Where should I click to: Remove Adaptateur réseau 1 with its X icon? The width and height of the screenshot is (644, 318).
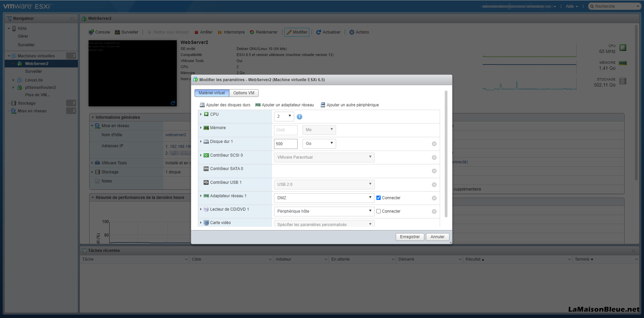(x=434, y=198)
